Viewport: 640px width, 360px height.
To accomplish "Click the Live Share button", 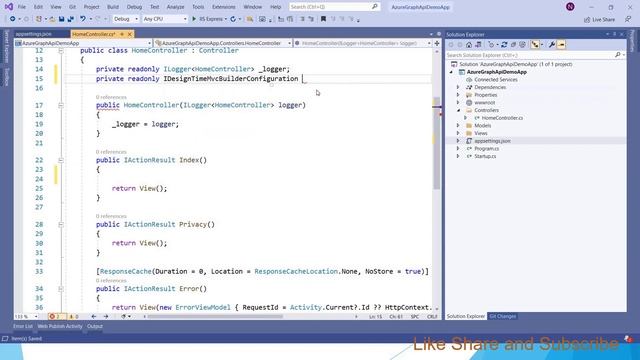I will [x=599, y=19].
